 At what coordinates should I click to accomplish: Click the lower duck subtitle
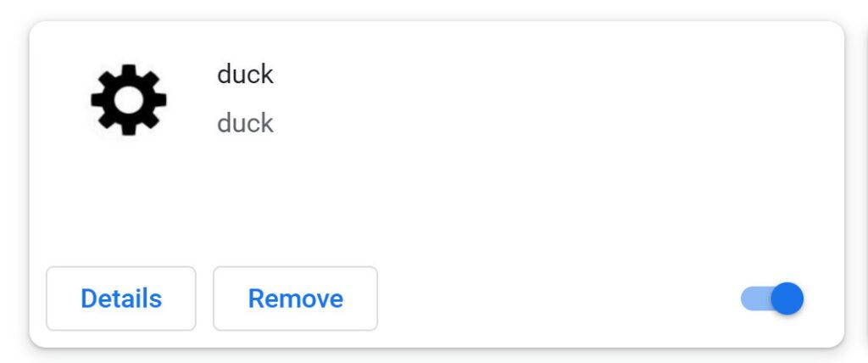click(245, 124)
